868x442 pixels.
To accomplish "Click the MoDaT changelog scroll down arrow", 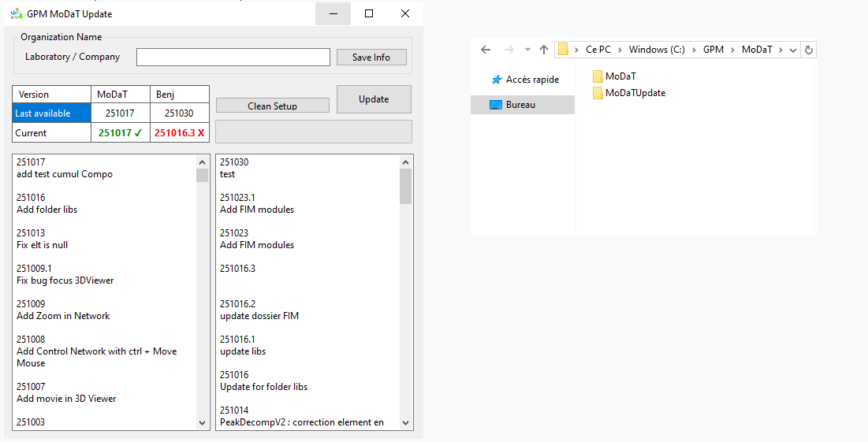I will tap(202, 422).
